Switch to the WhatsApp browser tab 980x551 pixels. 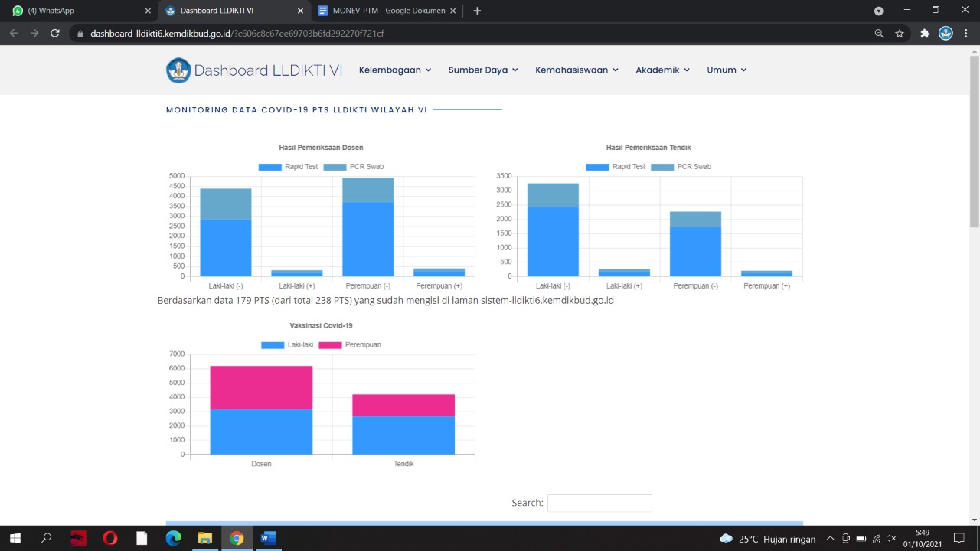point(77,11)
